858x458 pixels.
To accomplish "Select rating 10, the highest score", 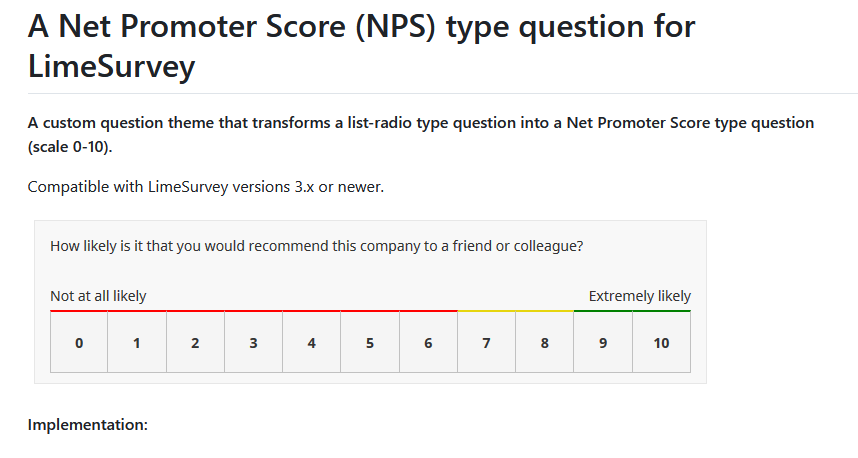I will (x=661, y=343).
